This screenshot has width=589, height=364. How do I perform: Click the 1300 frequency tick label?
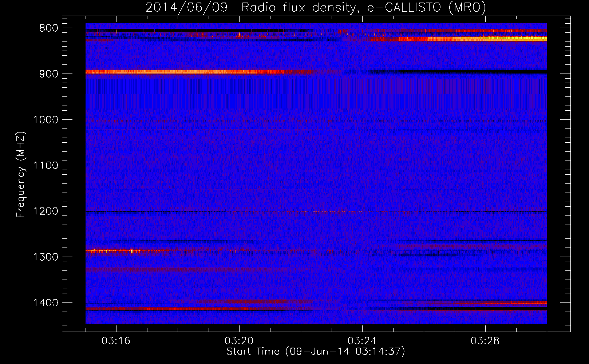pyautogui.click(x=46, y=257)
